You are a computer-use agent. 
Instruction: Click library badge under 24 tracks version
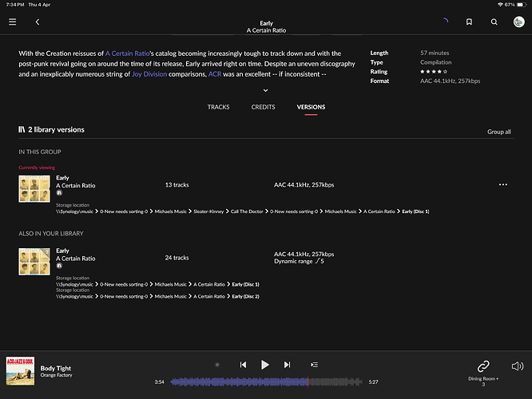[x=59, y=266]
